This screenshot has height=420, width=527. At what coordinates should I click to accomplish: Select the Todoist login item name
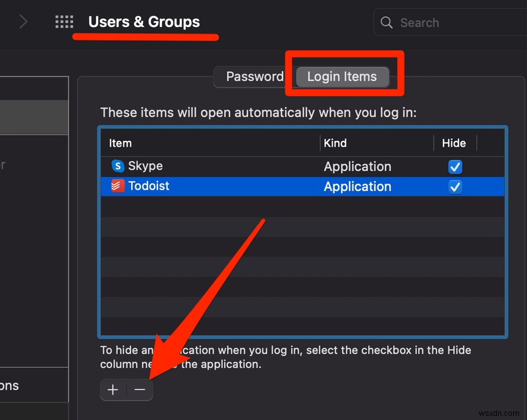tap(148, 186)
